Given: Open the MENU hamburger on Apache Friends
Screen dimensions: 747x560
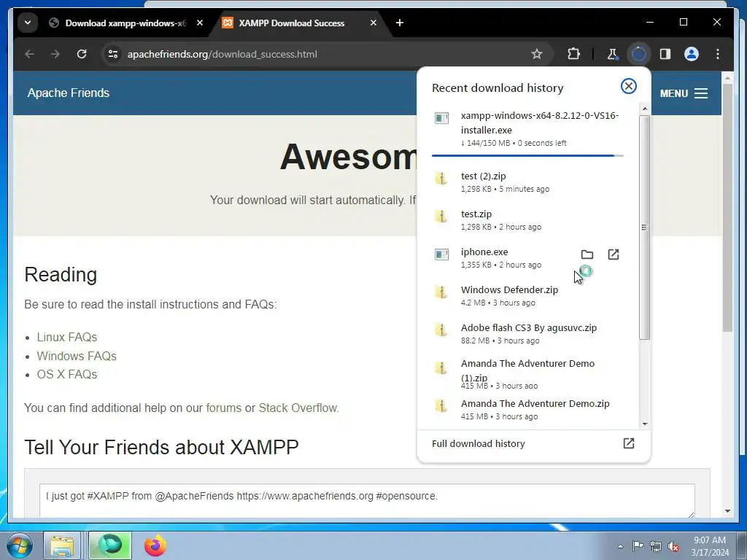Looking at the screenshot, I should (x=684, y=93).
